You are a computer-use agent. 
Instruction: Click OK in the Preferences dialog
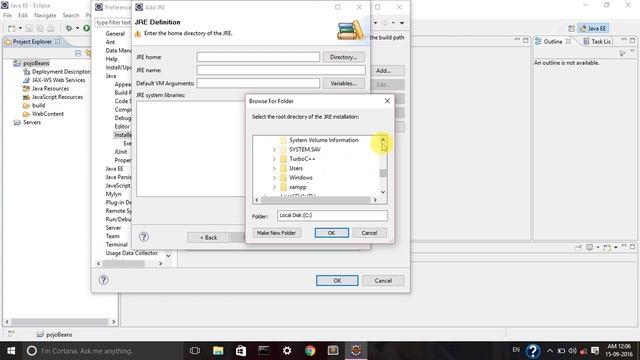pos(337,280)
